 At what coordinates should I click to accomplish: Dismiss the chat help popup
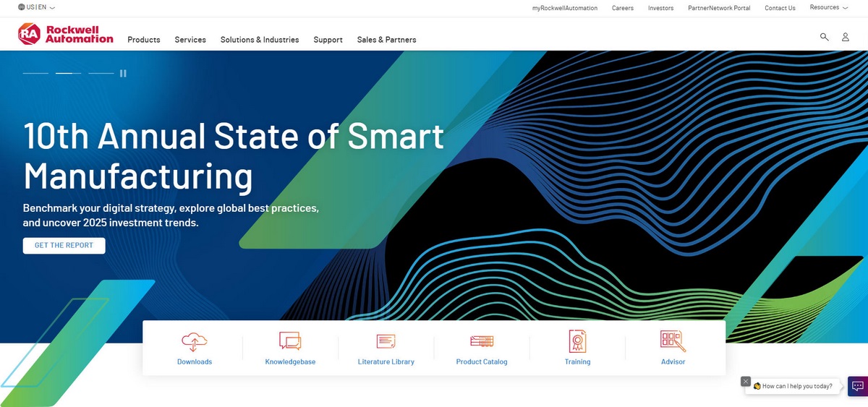pyautogui.click(x=746, y=381)
